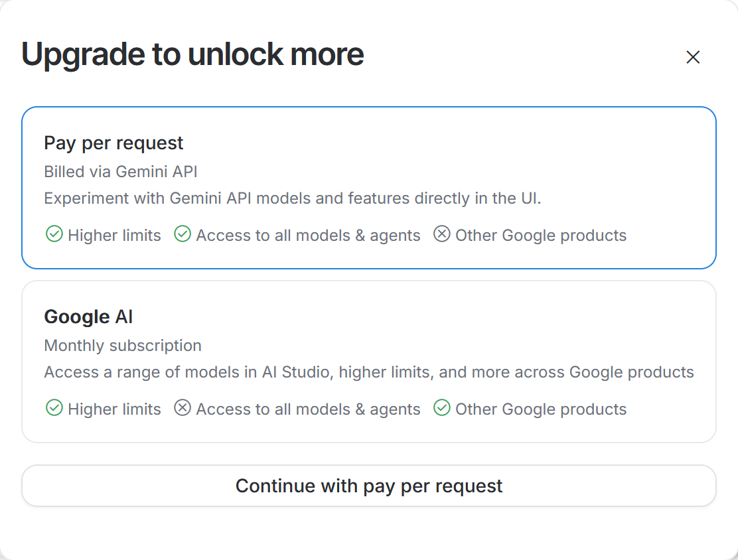Image resolution: width=738 pixels, height=560 pixels.
Task: Click Other Google products label in Pay per request
Action: click(x=541, y=236)
